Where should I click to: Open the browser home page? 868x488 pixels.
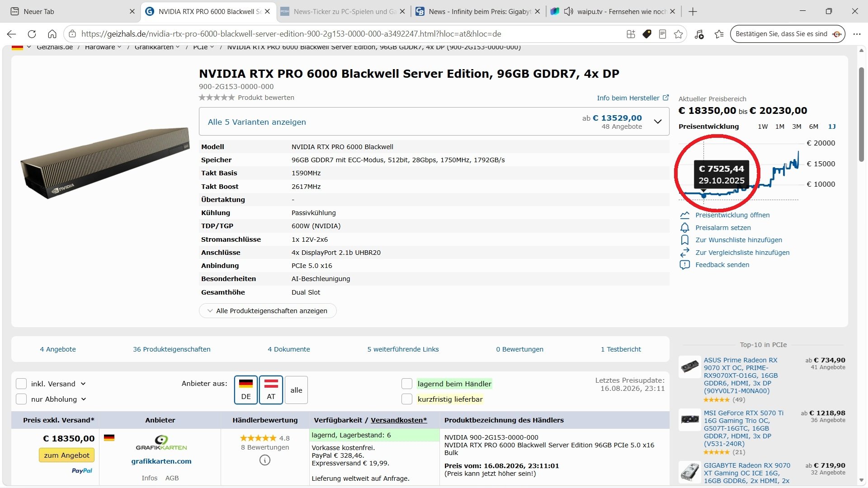pyautogui.click(x=52, y=34)
